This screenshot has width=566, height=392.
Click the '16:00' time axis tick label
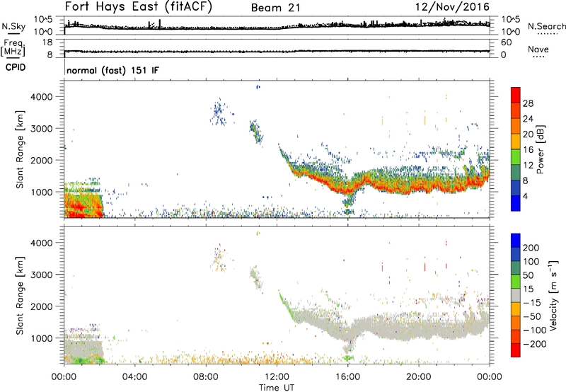tap(347, 377)
